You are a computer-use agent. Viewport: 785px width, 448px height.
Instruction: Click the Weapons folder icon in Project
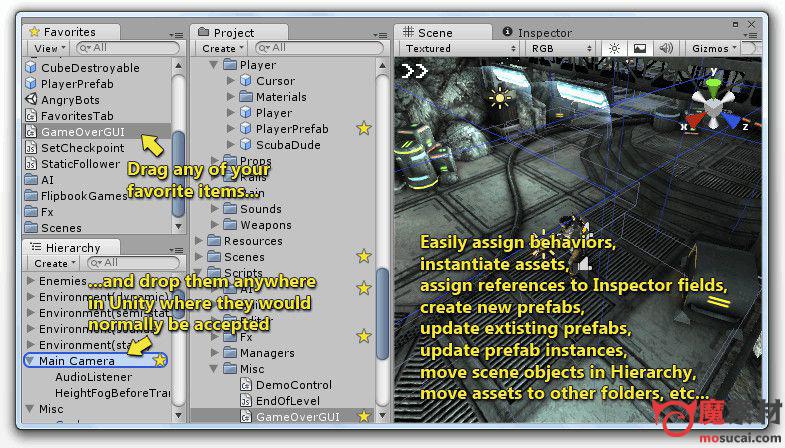click(230, 225)
